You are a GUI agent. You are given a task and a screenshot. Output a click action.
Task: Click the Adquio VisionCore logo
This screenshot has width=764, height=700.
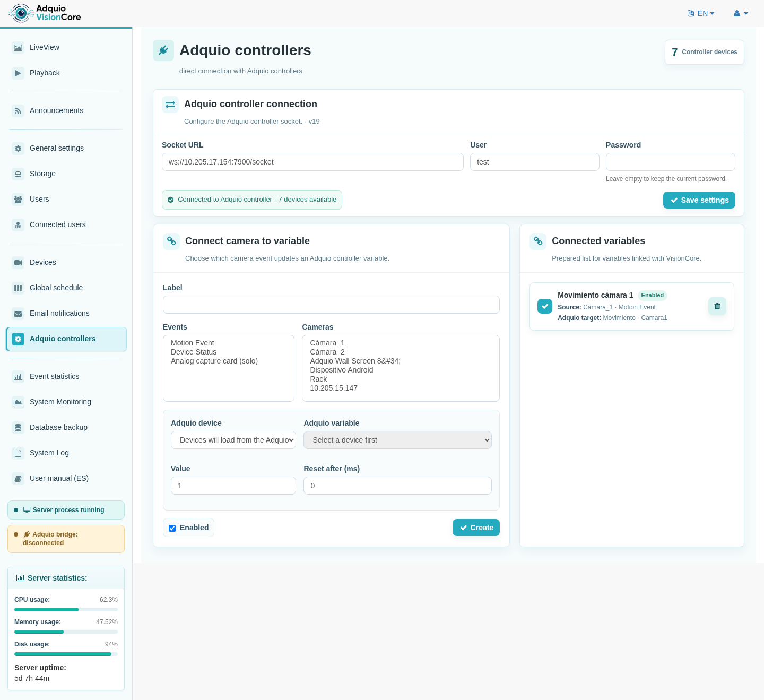[x=45, y=13]
